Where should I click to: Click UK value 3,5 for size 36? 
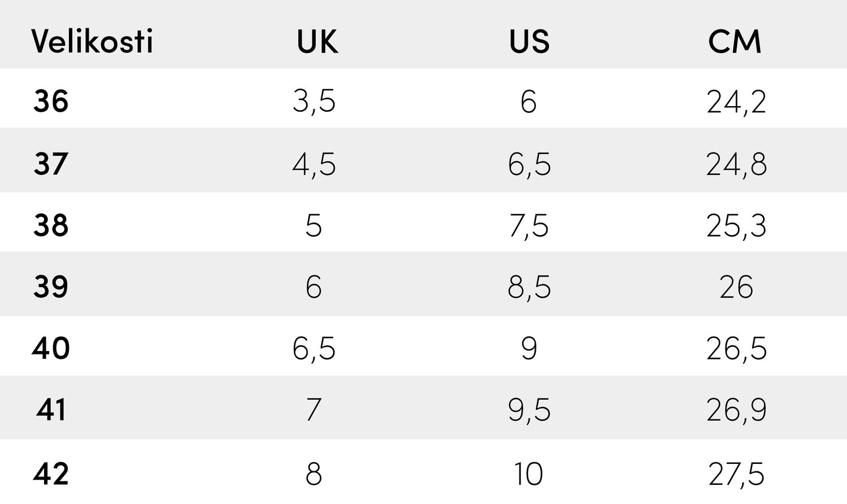pos(314,102)
